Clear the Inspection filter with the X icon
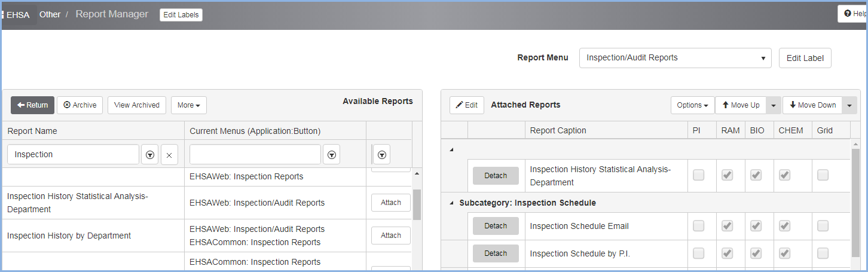This screenshot has width=868, height=272. point(169,154)
